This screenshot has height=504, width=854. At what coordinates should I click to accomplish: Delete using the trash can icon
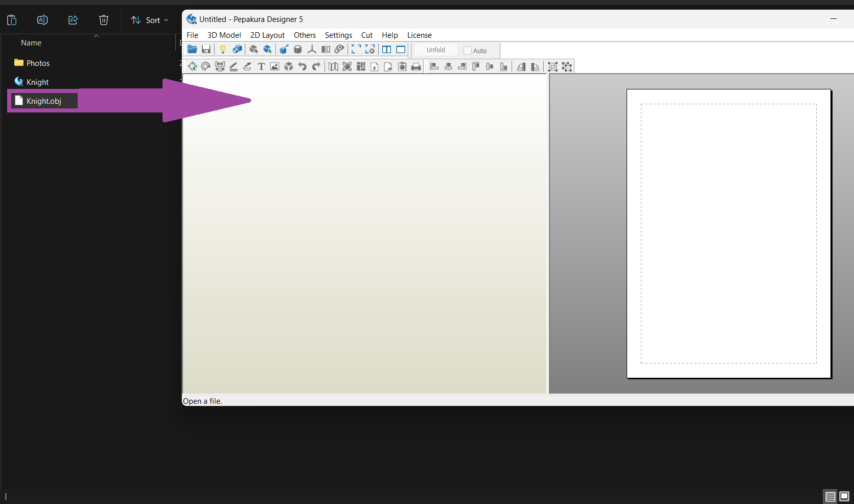[x=104, y=20]
